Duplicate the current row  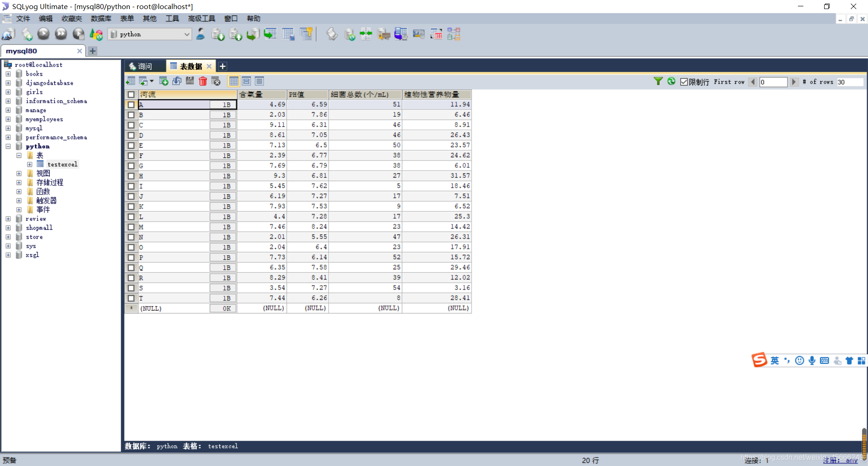(177, 81)
